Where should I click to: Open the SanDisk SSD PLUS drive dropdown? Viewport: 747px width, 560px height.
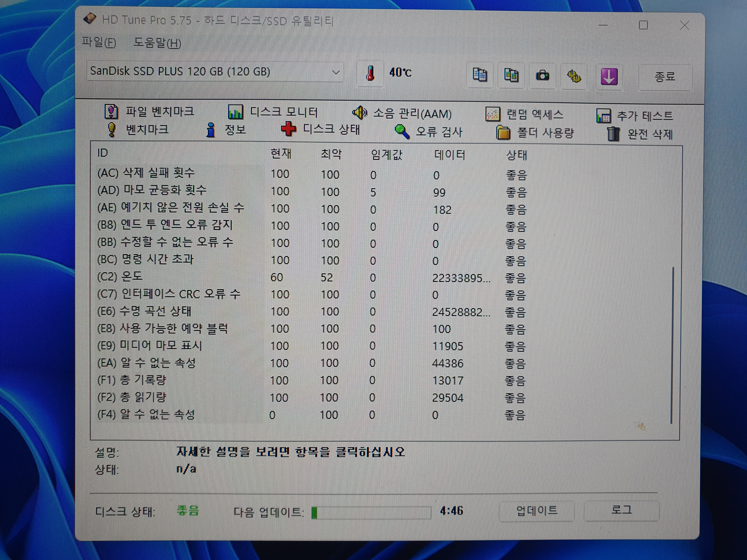215,71
